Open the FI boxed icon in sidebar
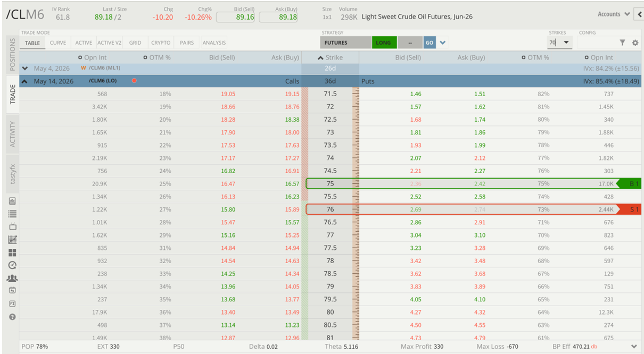Image resolution: width=644 pixels, height=354 pixels. click(12, 304)
